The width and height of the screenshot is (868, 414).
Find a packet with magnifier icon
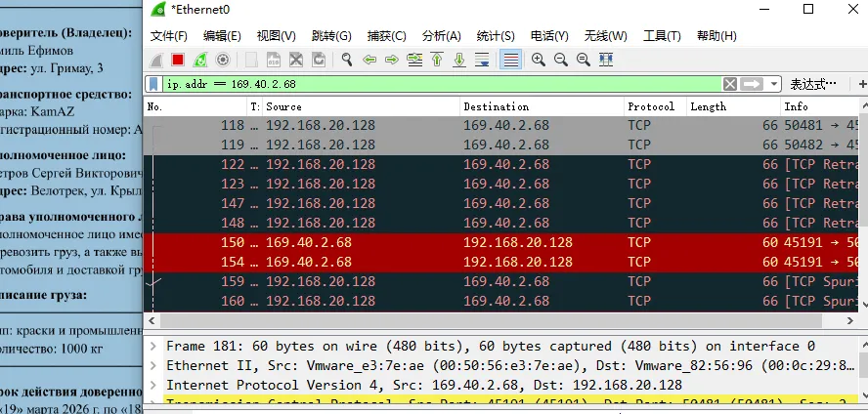pos(347,60)
